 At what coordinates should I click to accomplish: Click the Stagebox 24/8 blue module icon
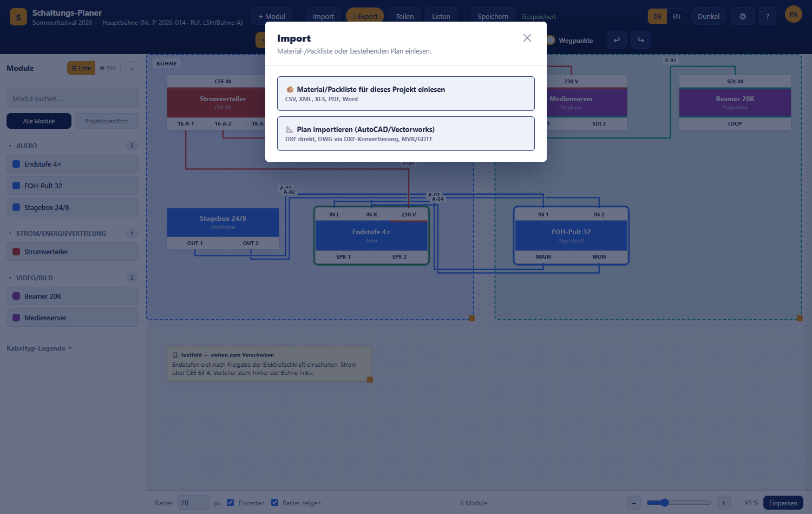[x=16, y=207]
